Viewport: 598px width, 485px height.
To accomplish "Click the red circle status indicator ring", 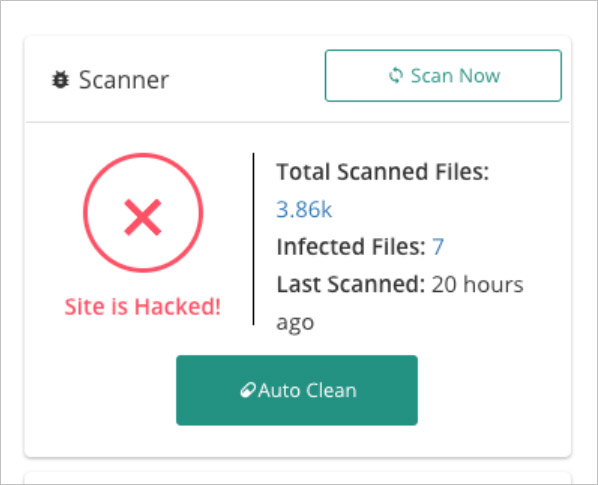I will [x=143, y=213].
